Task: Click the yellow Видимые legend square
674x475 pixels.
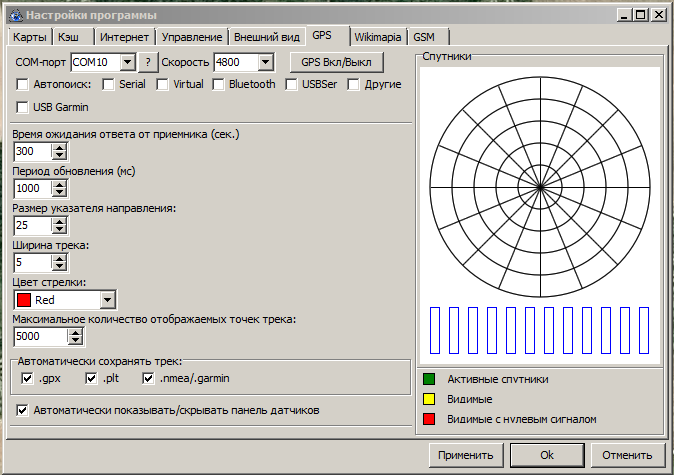Action: tap(429, 399)
